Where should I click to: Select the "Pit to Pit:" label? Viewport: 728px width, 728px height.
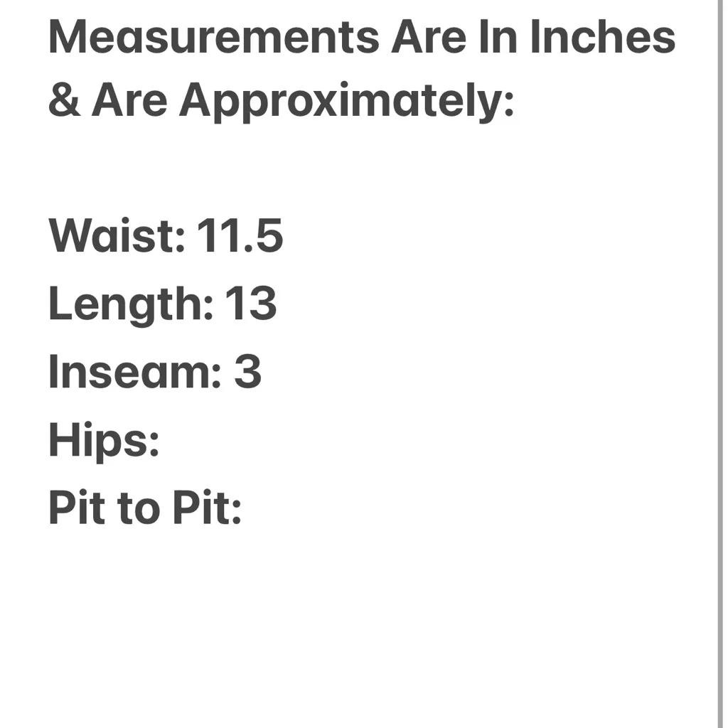(145, 508)
